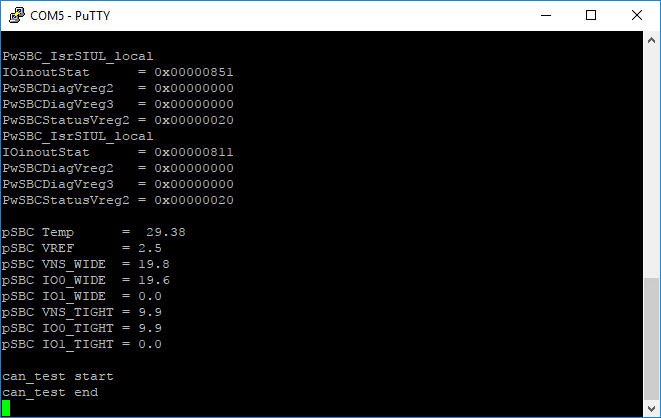Click the IOinoutStat value 0x00000851
This screenshot has height=418, width=661.
pos(194,72)
